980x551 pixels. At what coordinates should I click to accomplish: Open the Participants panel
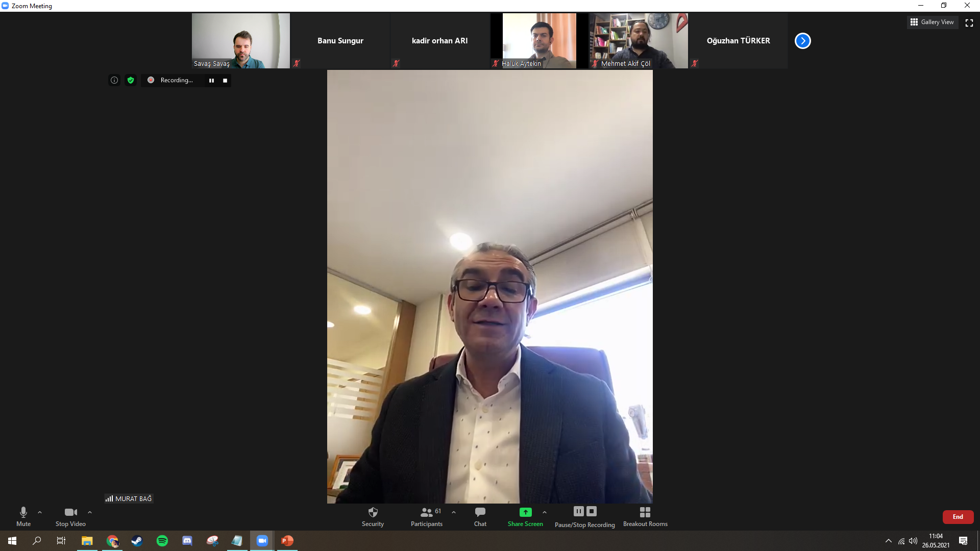(x=427, y=516)
